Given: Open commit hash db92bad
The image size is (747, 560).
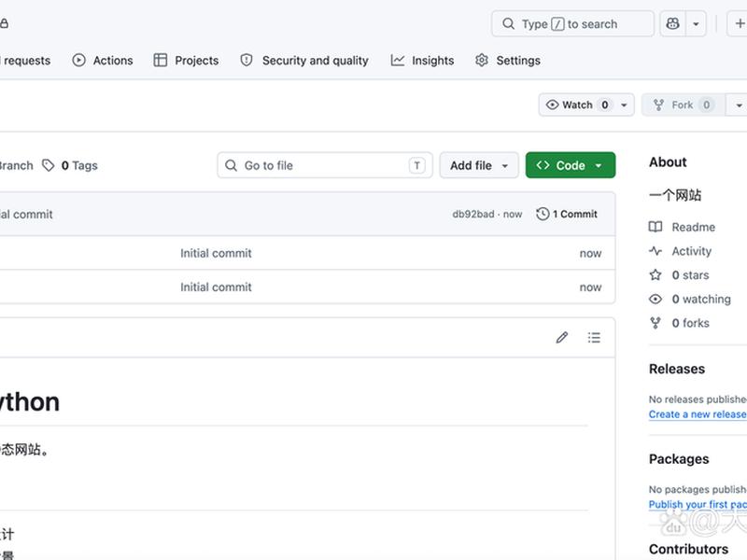Looking at the screenshot, I should click(473, 215).
